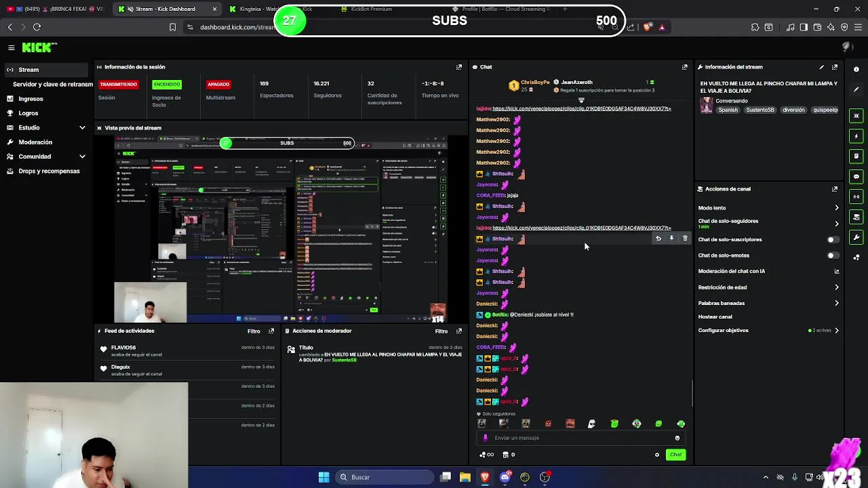Expand the Comunidad sidebar section

(x=82, y=157)
